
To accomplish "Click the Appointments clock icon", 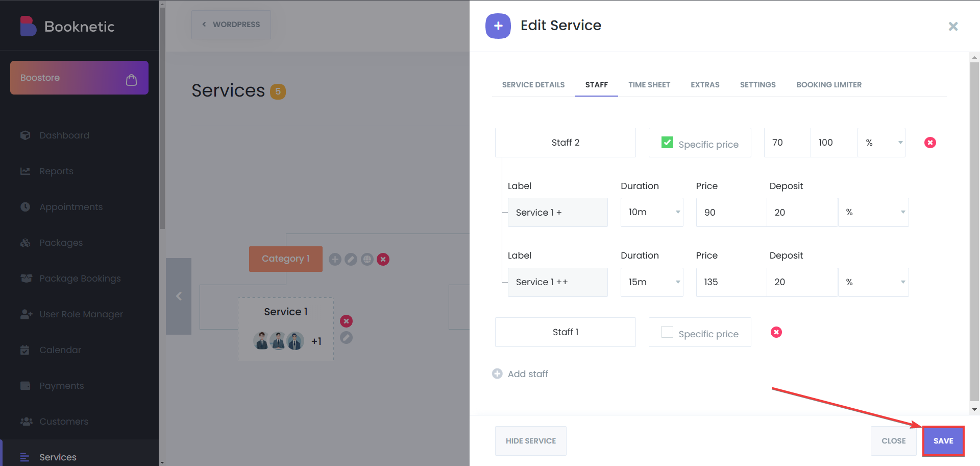I will coord(25,207).
